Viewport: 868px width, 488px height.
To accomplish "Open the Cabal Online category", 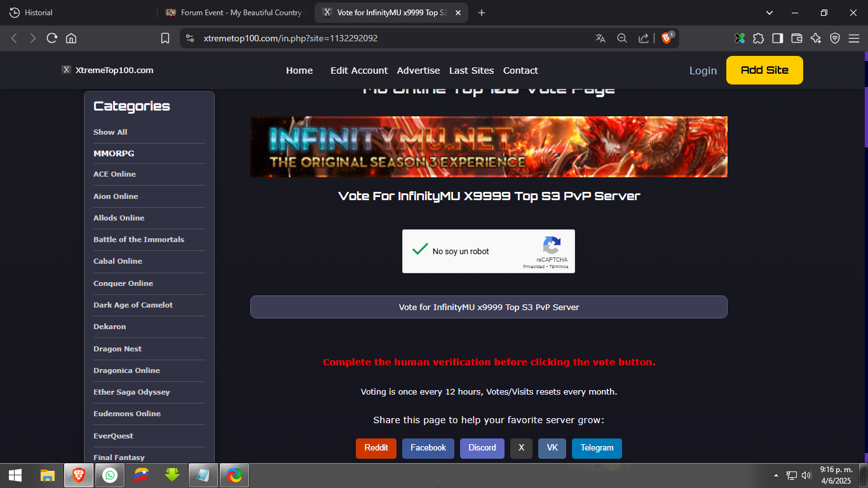I will (x=118, y=261).
